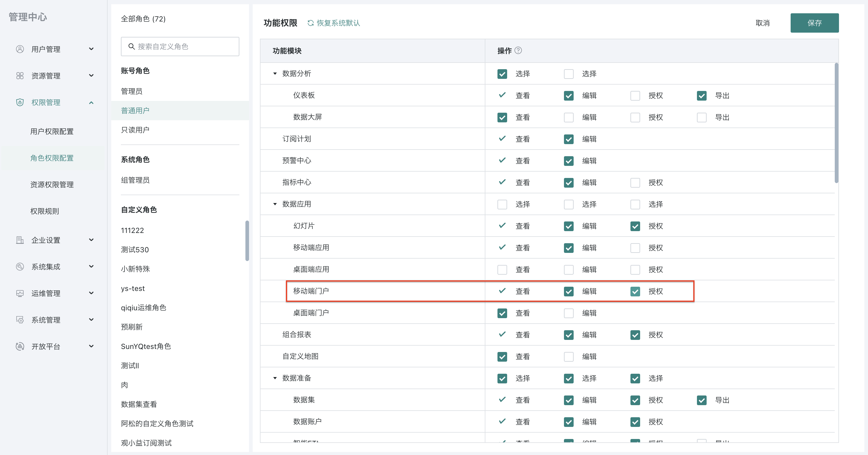
Task: Click the 取消 button
Action: tap(762, 23)
